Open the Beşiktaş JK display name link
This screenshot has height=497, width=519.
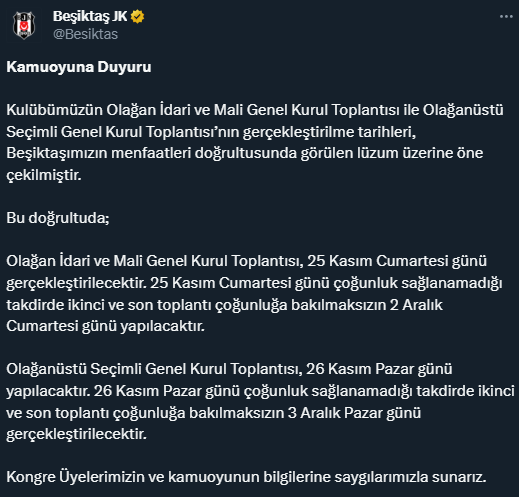coord(90,16)
